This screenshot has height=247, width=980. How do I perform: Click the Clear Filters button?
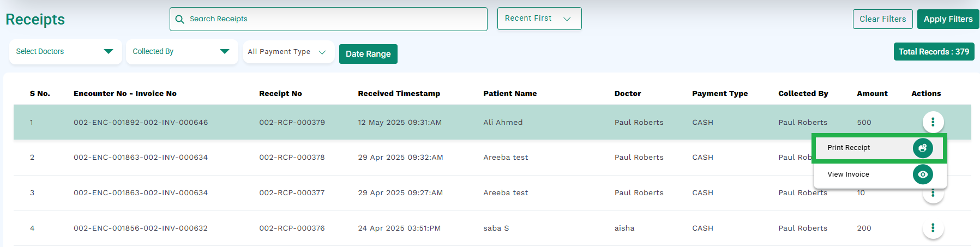coord(882,19)
